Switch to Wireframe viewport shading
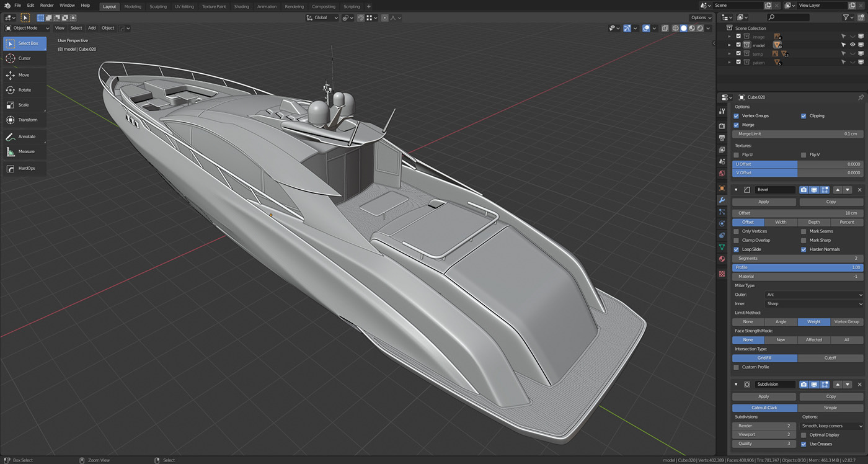868x464 pixels. 675,28
